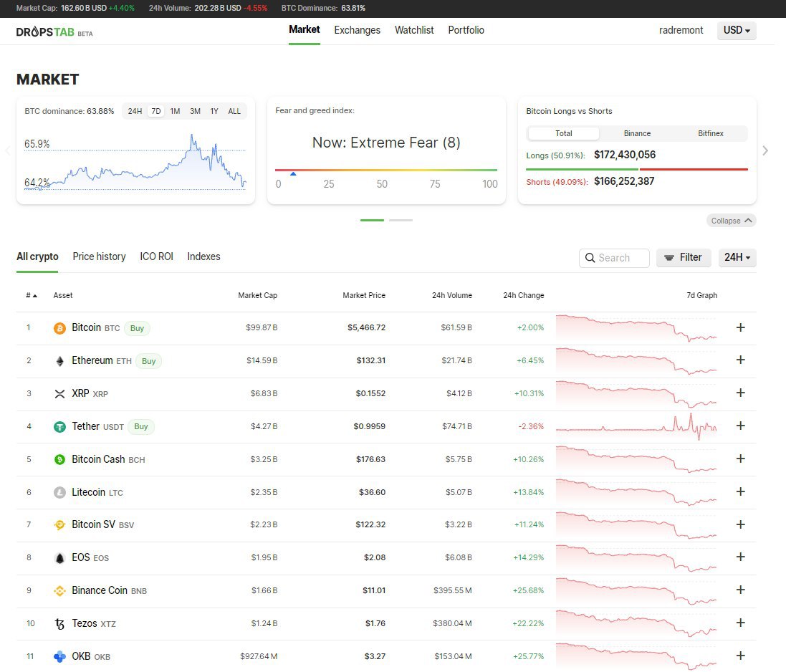Select 1M range on BTC dominance chart
This screenshot has height=672, width=786.
(175, 111)
